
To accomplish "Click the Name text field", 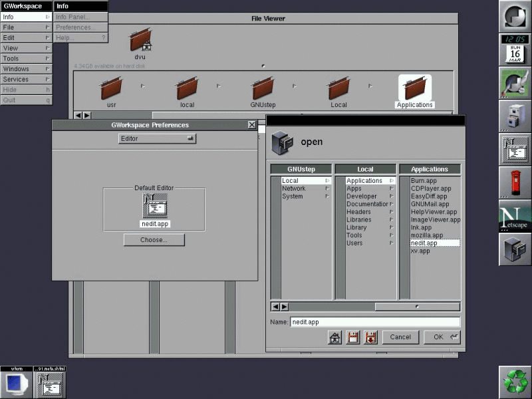I will coord(374,322).
